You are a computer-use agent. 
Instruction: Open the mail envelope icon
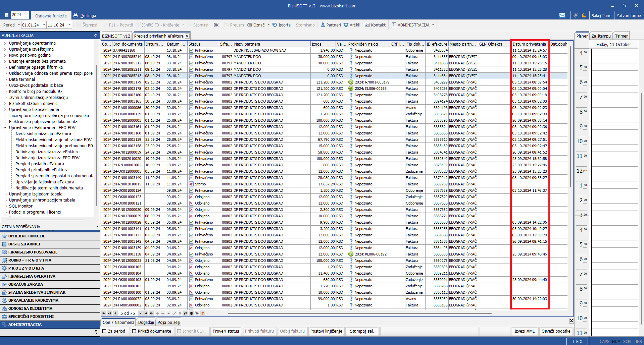coord(562,15)
